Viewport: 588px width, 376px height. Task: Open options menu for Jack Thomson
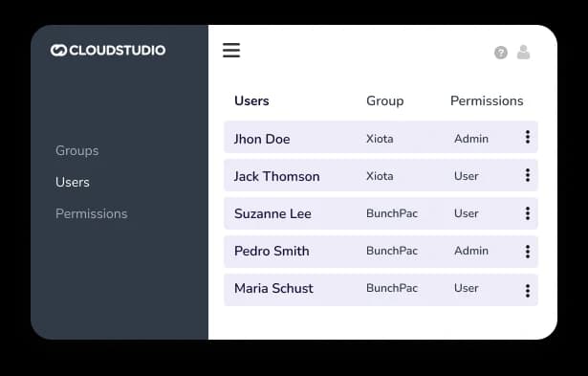point(528,175)
